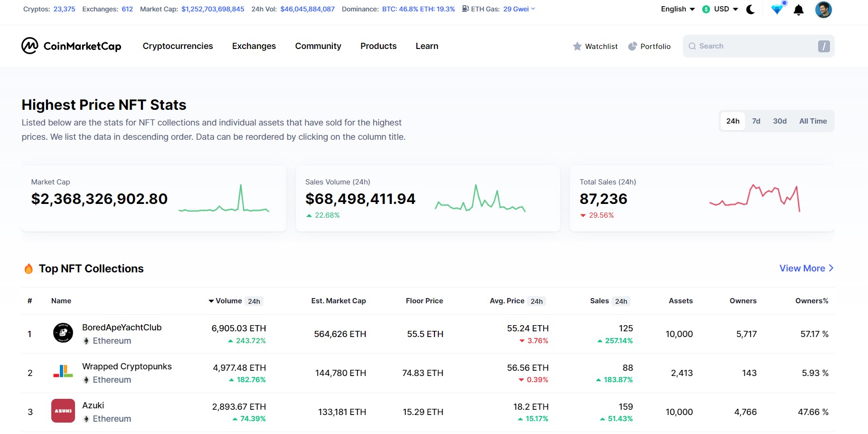The width and height of the screenshot is (868, 434).
Task: Open the Products menu
Action: click(378, 46)
